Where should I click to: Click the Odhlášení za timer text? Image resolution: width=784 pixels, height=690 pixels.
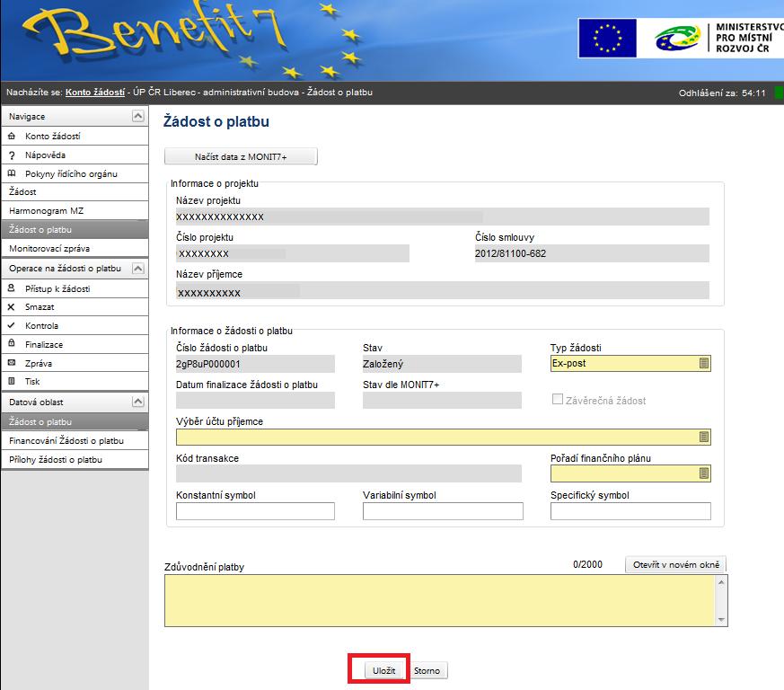722,93
